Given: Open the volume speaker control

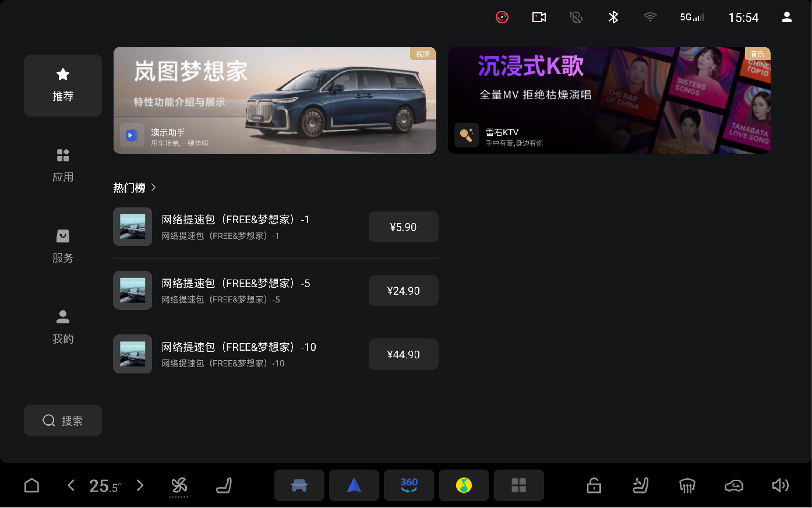Looking at the screenshot, I should pos(781,485).
